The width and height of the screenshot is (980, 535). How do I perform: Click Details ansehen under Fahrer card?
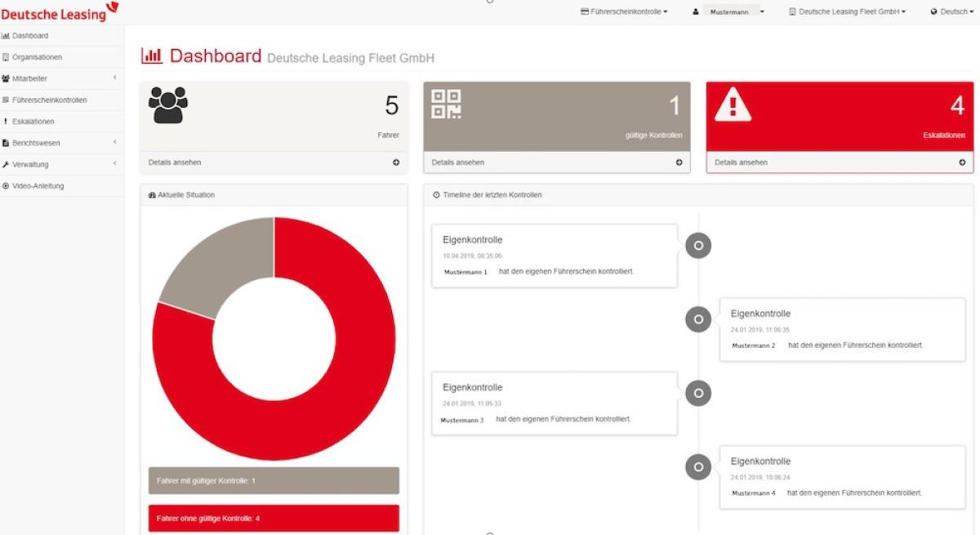175,163
